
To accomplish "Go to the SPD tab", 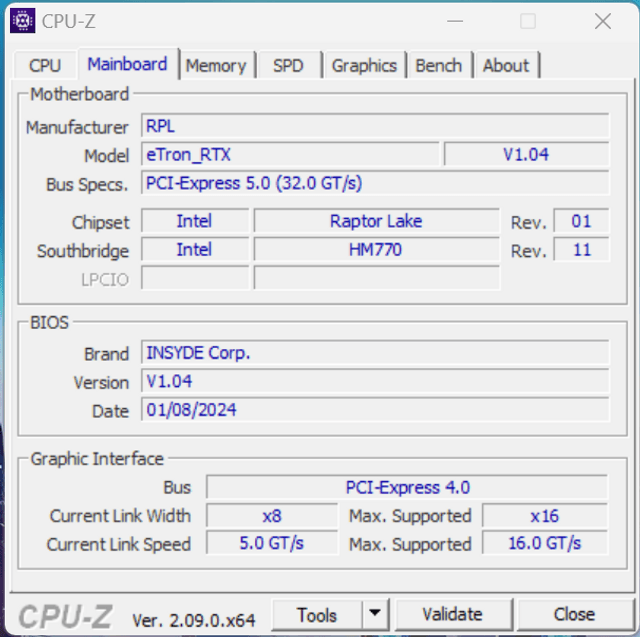I will [288, 65].
